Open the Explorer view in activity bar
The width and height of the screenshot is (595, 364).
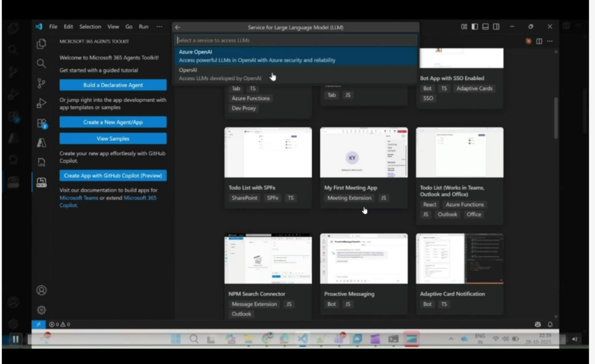click(x=41, y=44)
